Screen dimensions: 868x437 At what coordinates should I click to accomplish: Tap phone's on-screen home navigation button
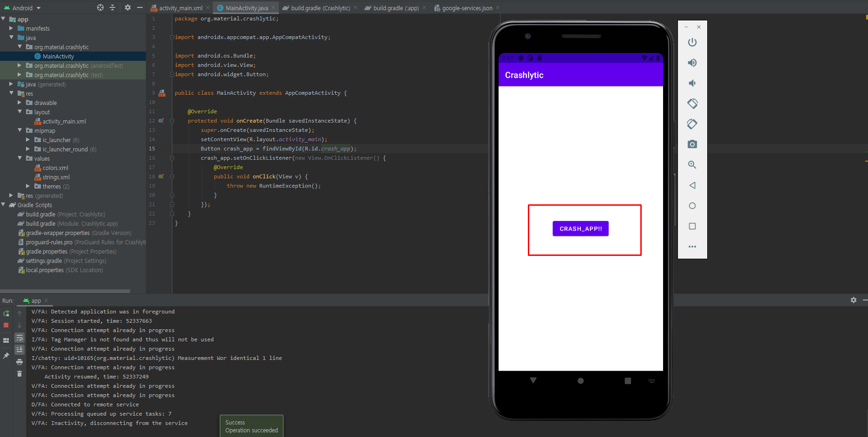(580, 381)
